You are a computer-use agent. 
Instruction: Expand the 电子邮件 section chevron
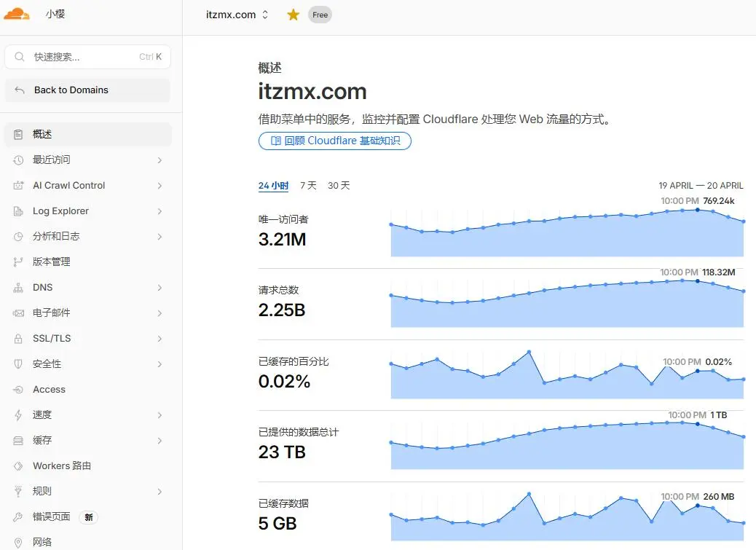pos(160,313)
